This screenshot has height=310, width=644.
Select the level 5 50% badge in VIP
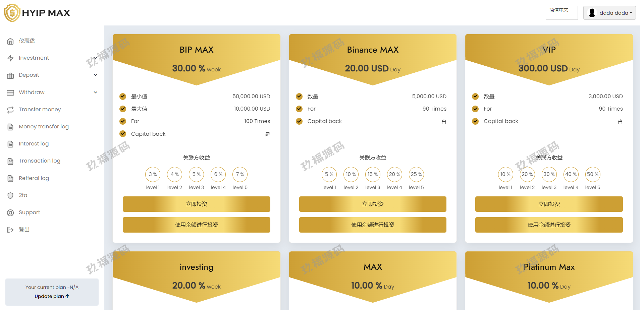coord(592,174)
